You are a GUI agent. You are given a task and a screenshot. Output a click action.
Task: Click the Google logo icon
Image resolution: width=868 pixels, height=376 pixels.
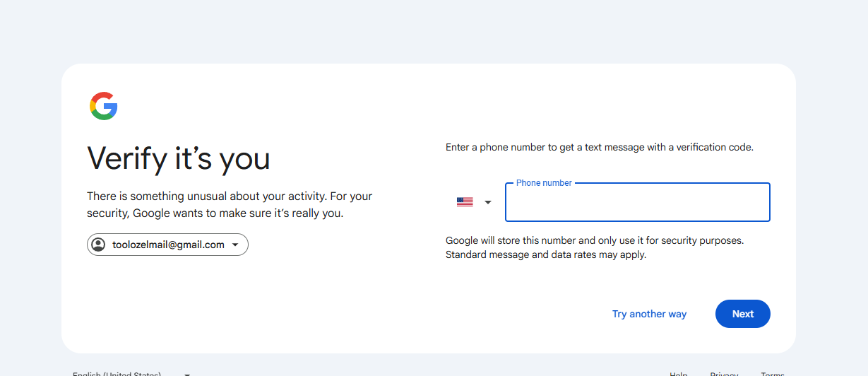pos(103,106)
